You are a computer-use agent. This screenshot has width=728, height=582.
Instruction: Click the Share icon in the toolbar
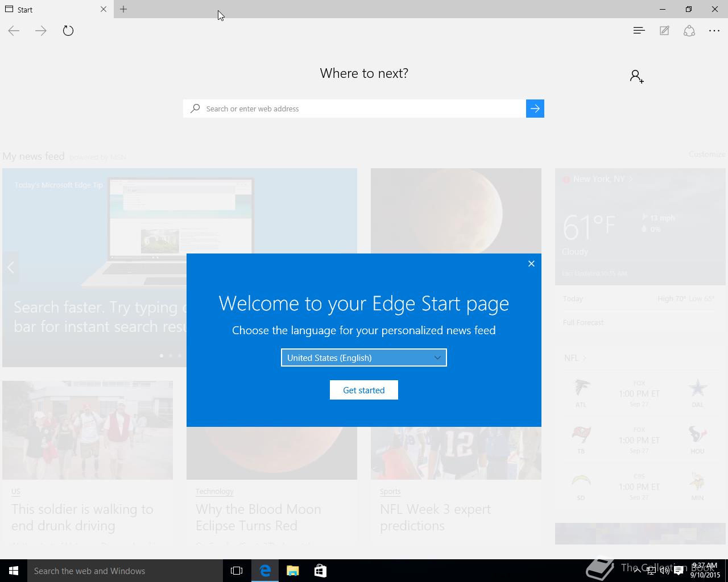click(x=689, y=31)
